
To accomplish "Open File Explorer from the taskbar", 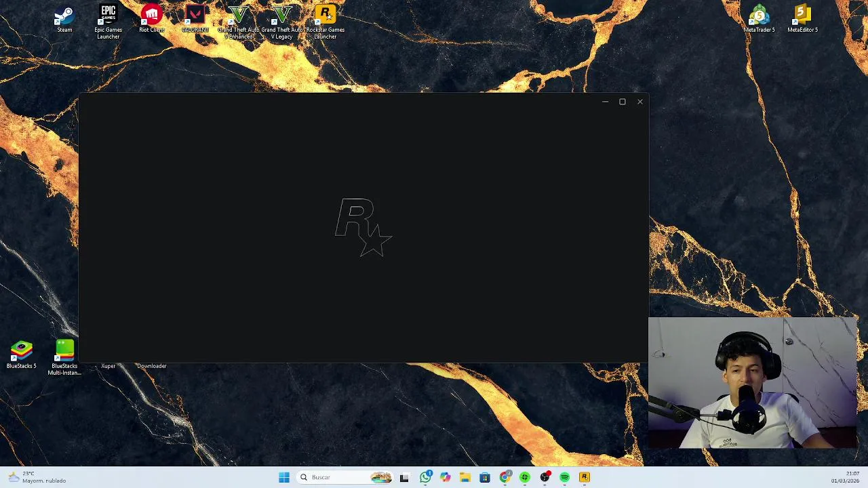I will pyautogui.click(x=465, y=477).
